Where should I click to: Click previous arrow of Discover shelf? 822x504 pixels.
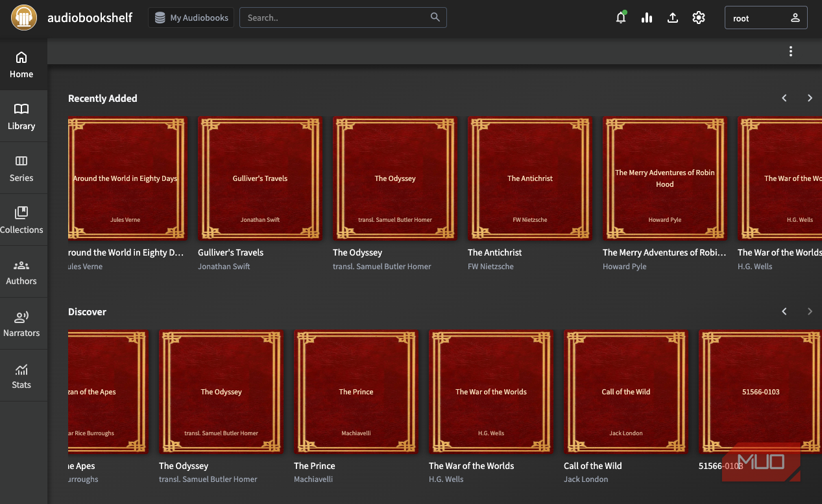[784, 311]
